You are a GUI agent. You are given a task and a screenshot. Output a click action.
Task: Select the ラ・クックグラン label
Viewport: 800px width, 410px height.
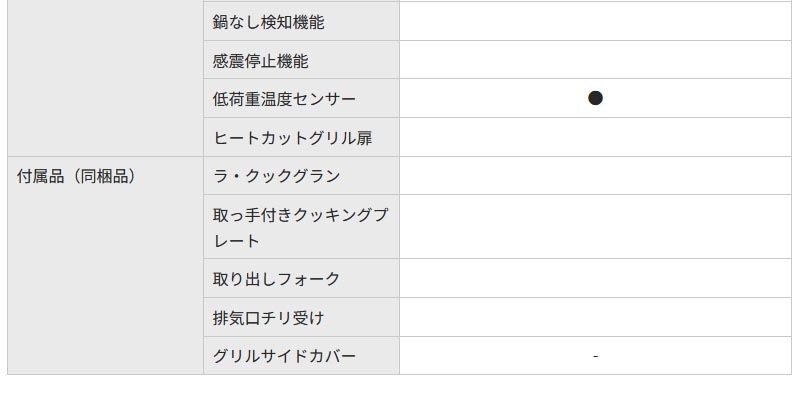click(x=276, y=177)
